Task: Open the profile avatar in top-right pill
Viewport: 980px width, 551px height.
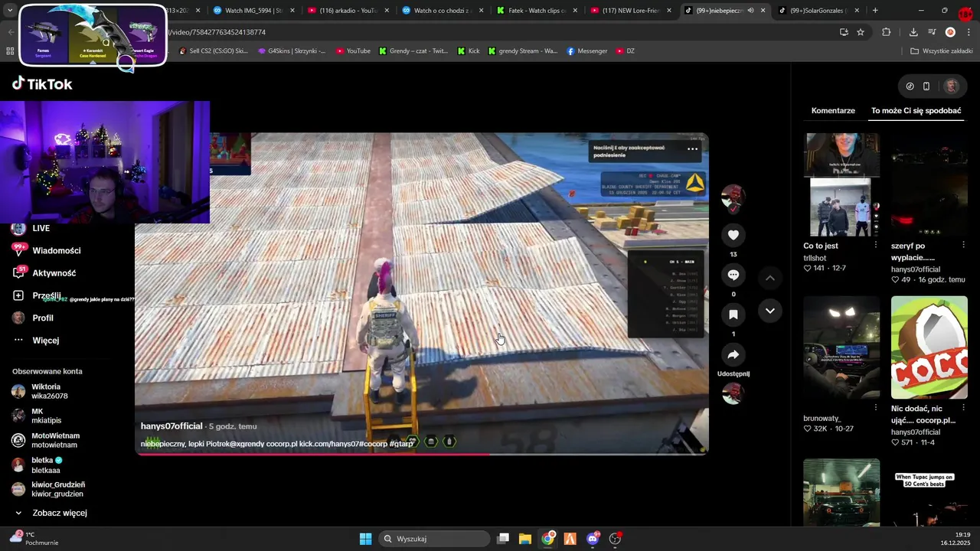Action: (952, 86)
